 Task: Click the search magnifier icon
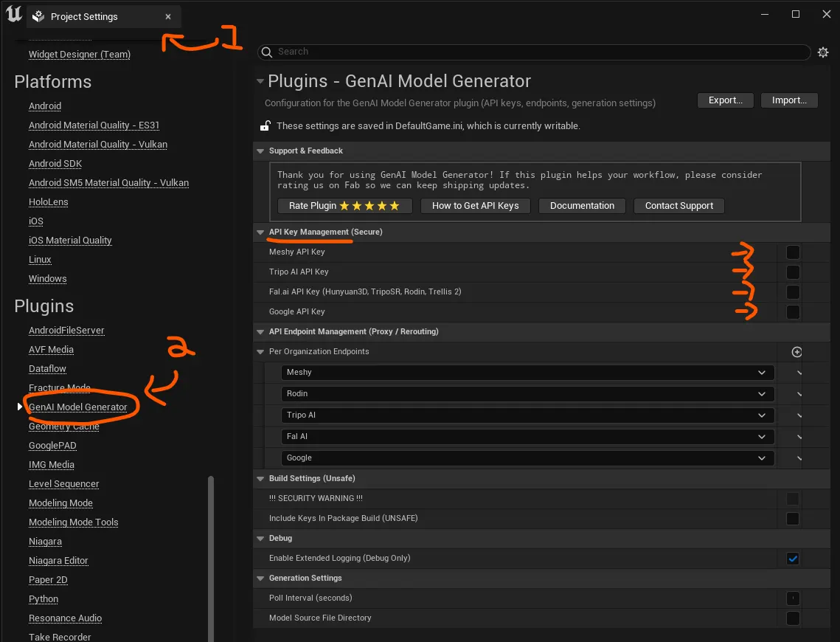coord(267,52)
